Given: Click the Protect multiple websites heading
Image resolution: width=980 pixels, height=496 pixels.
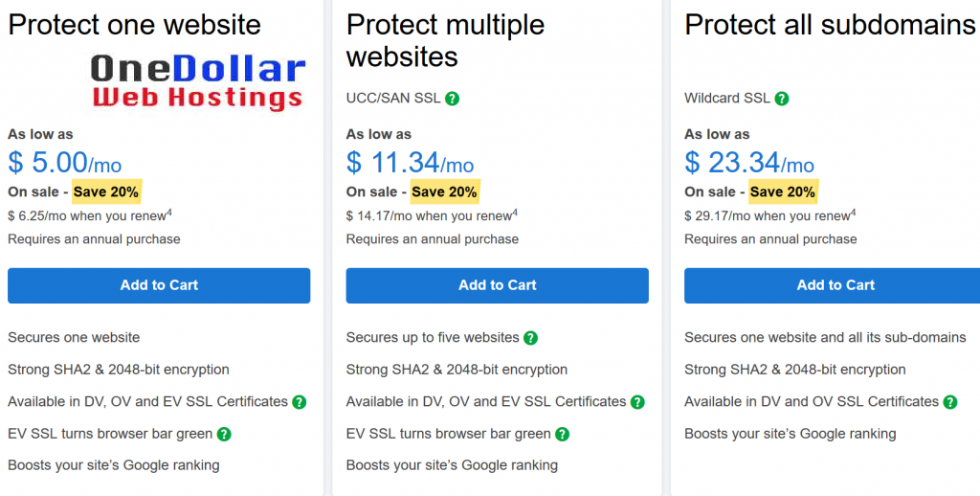Looking at the screenshot, I should click(445, 40).
